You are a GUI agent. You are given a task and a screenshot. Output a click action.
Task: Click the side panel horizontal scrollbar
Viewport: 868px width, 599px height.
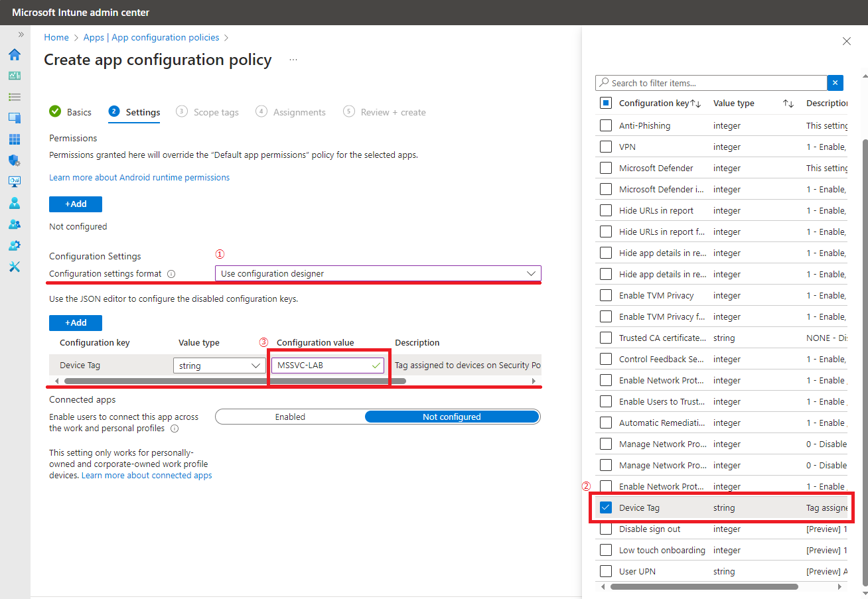click(704, 587)
